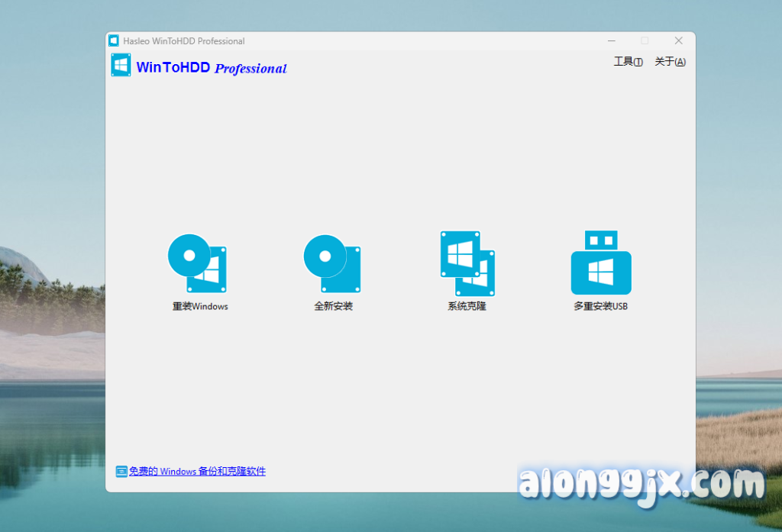Click the Hasleo WinToHDD Professional title bar text

[x=184, y=41]
